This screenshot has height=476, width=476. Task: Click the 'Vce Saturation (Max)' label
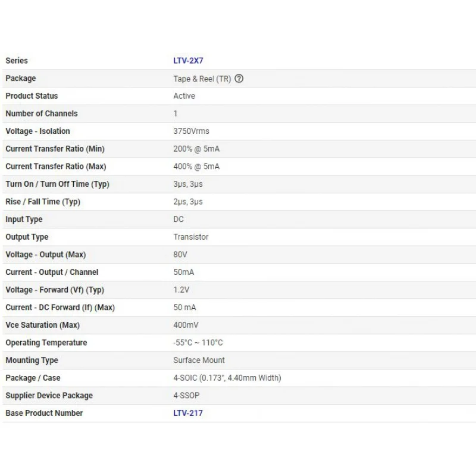[x=42, y=325]
